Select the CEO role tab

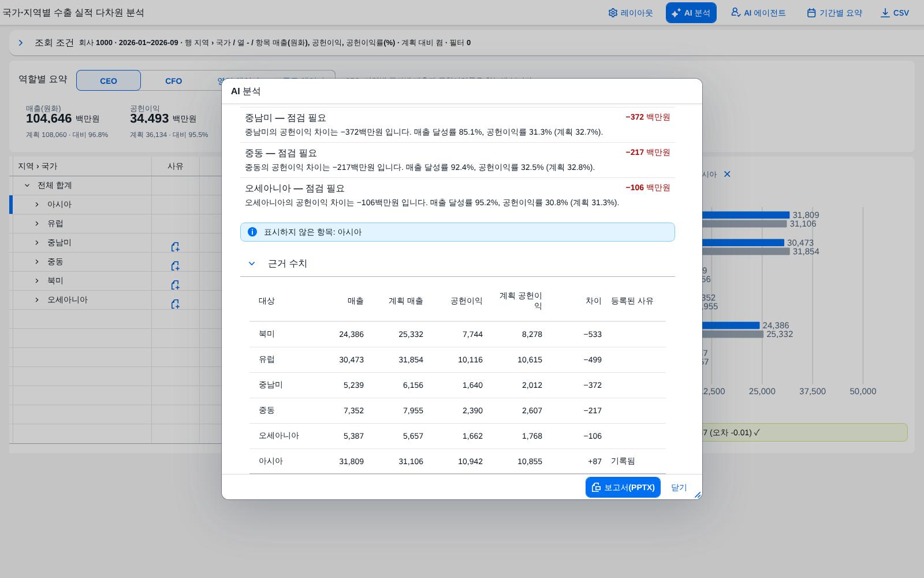(x=109, y=80)
